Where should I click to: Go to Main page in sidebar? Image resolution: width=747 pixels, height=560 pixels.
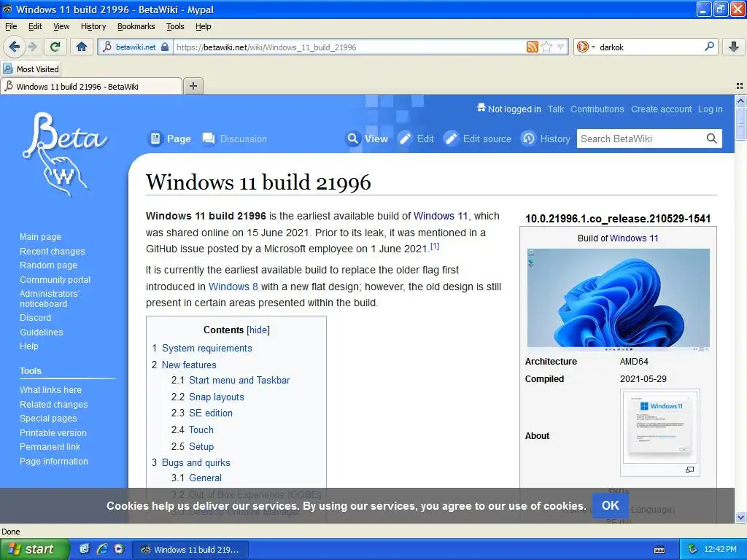tap(41, 237)
